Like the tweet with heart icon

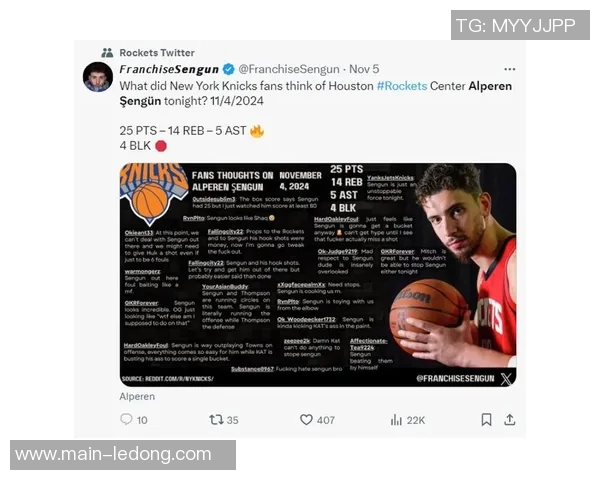[306, 420]
